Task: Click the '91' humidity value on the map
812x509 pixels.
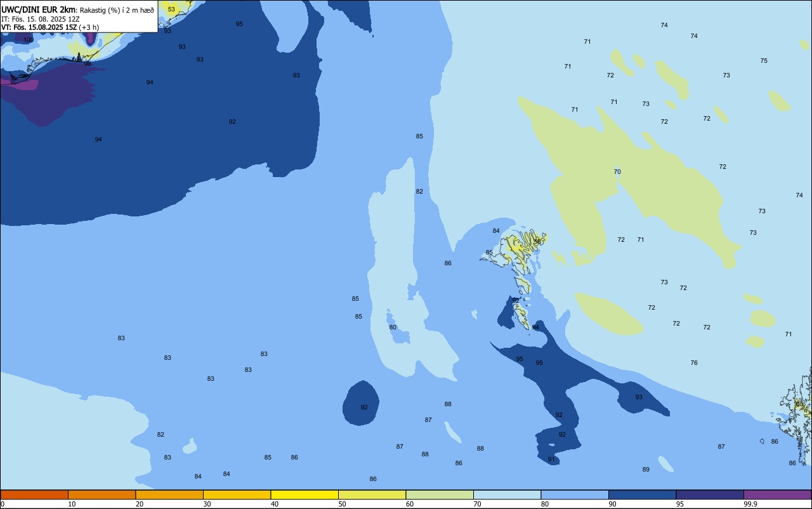Action: pos(551,459)
